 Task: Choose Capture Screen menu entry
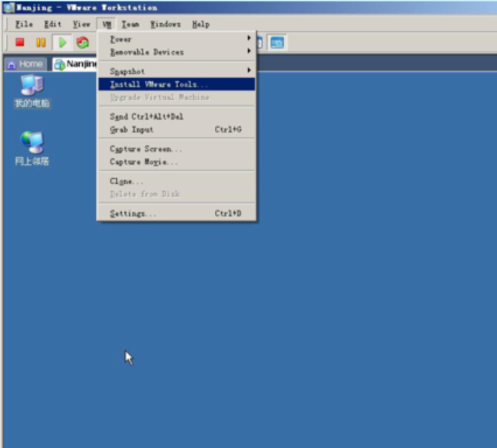177,149
